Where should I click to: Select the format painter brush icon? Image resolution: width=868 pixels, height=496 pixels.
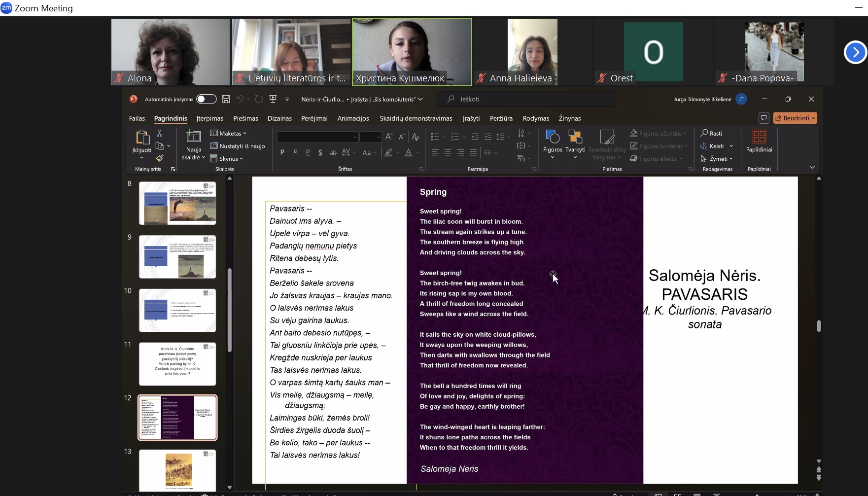click(x=160, y=158)
